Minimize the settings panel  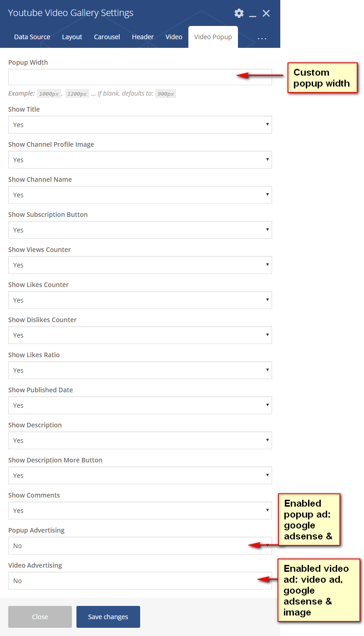click(253, 14)
